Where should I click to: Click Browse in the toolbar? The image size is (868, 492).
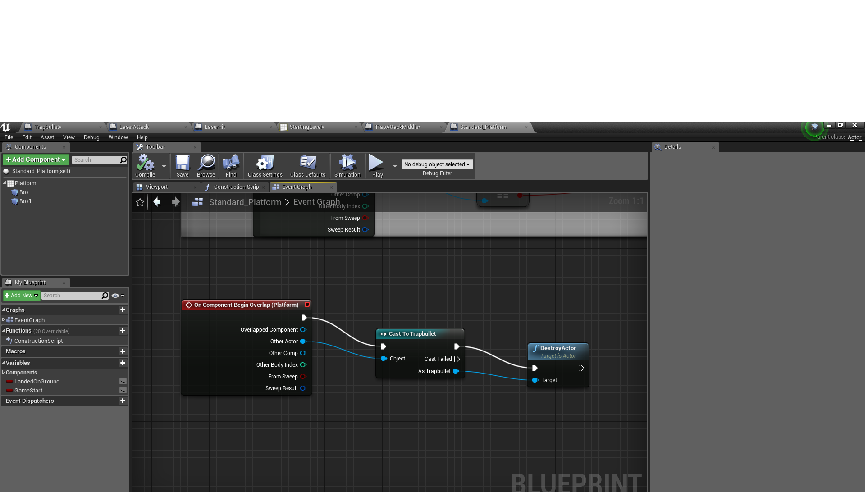[206, 165]
